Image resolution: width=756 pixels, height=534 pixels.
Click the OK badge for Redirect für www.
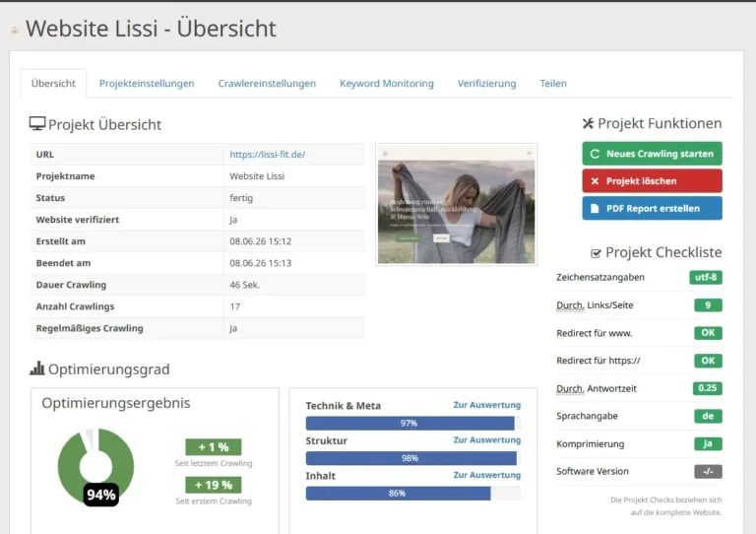(x=709, y=333)
